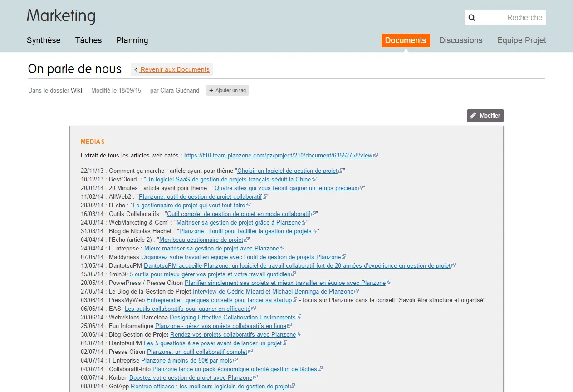The height and width of the screenshot is (392, 573).
Task: Open the Wiki folder link
Action: tap(76, 90)
